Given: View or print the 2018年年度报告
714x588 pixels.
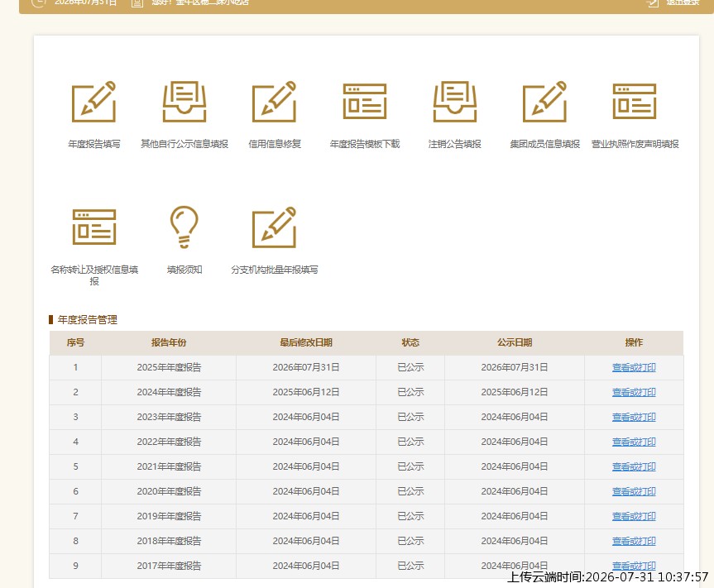Looking at the screenshot, I should coord(634,541).
